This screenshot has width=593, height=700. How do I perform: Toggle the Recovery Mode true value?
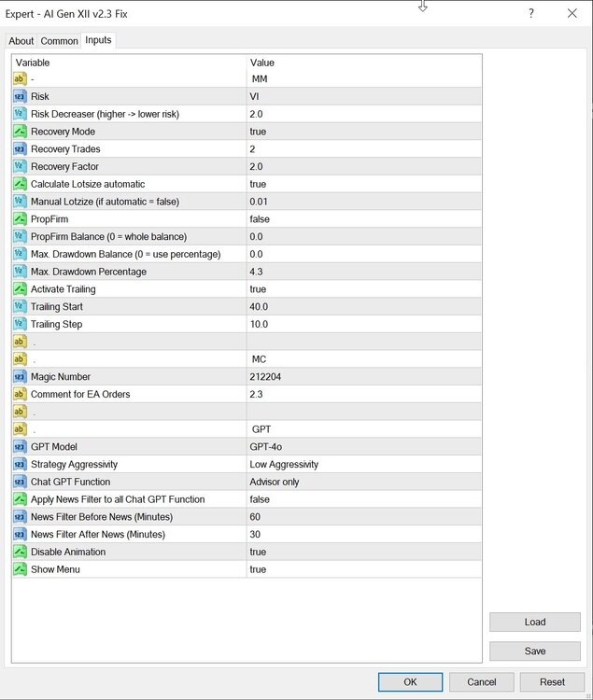tap(364, 132)
